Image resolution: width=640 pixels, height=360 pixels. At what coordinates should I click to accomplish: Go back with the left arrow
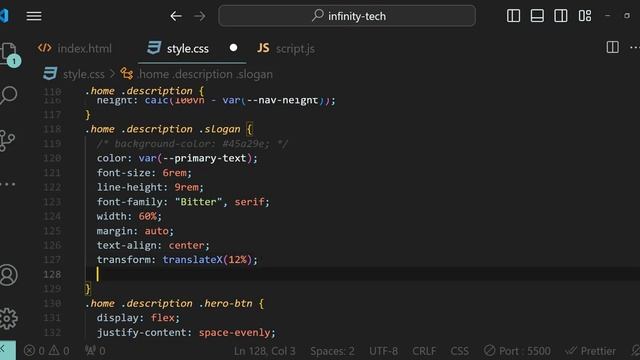pos(176,16)
